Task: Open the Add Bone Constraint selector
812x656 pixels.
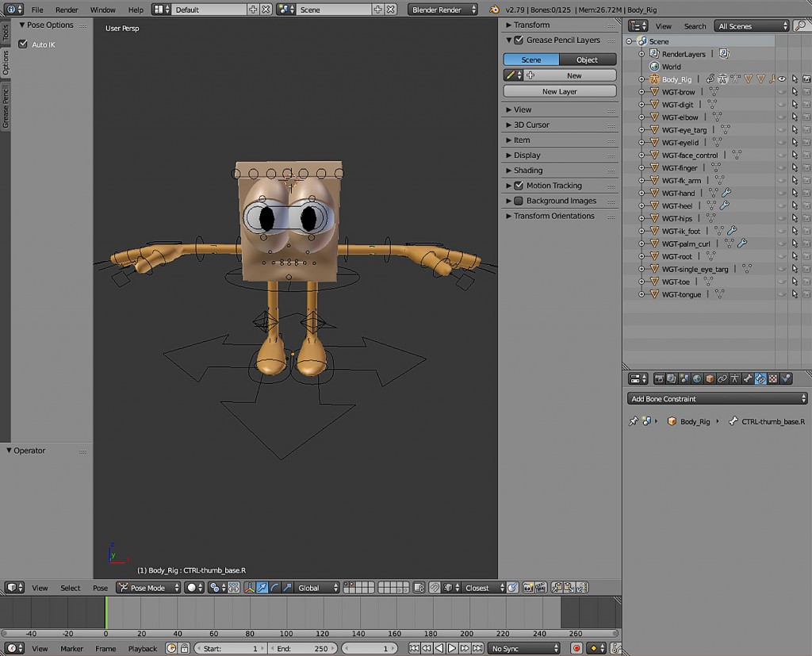Action: click(x=716, y=397)
